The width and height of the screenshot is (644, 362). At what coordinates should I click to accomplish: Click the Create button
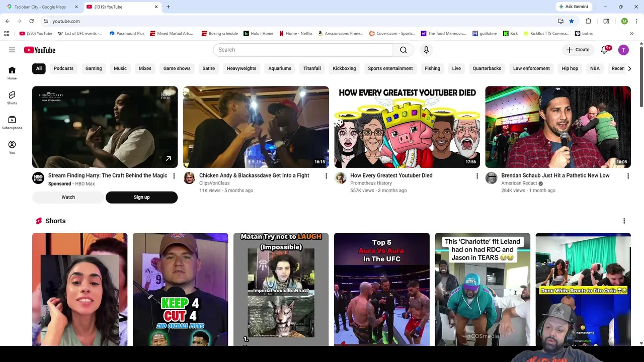pos(578,50)
